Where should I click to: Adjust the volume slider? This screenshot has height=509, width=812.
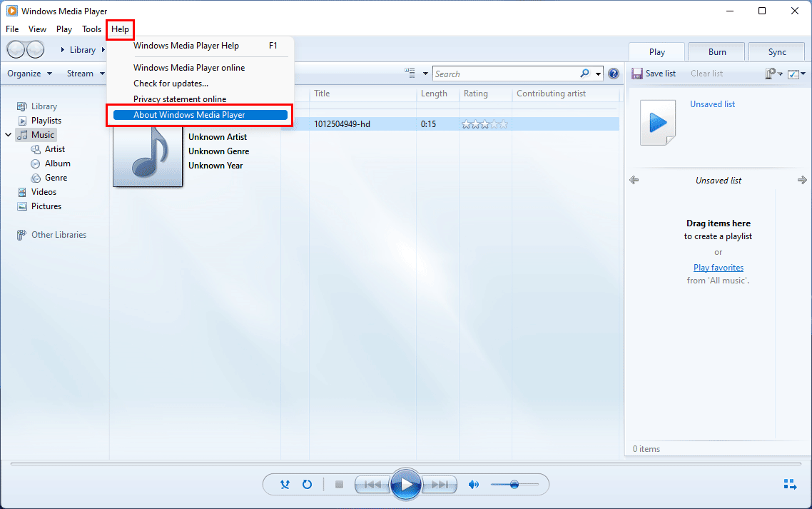pyautogui.click(x=514, y=485)
